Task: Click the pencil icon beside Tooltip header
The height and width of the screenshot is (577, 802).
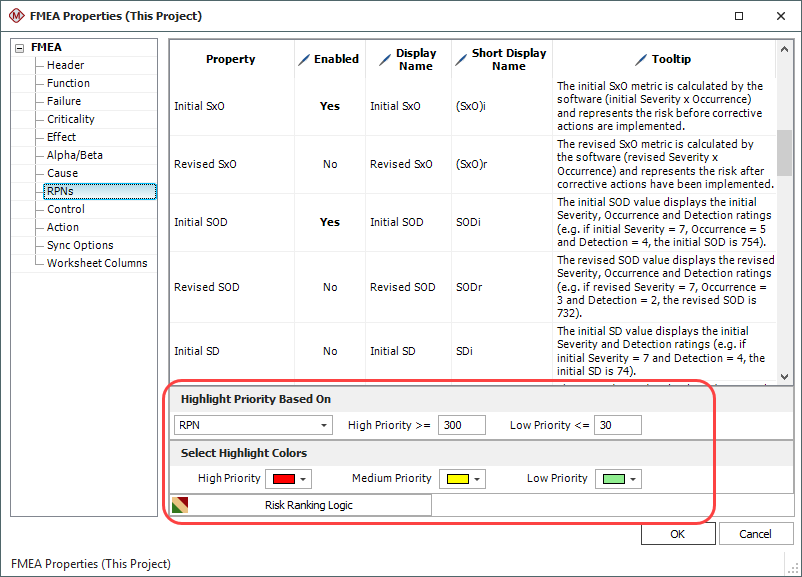Action: (x=641, y=60)
